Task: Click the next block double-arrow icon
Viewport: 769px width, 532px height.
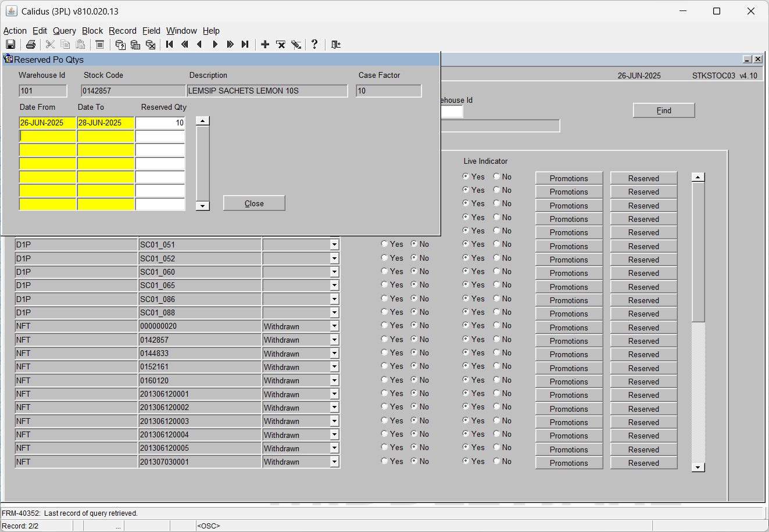Action: click(x=230, y=45)
